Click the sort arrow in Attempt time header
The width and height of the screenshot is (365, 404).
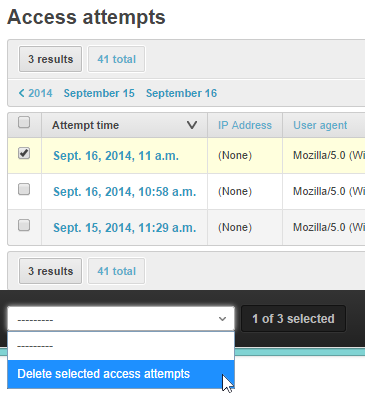[192, 125]
